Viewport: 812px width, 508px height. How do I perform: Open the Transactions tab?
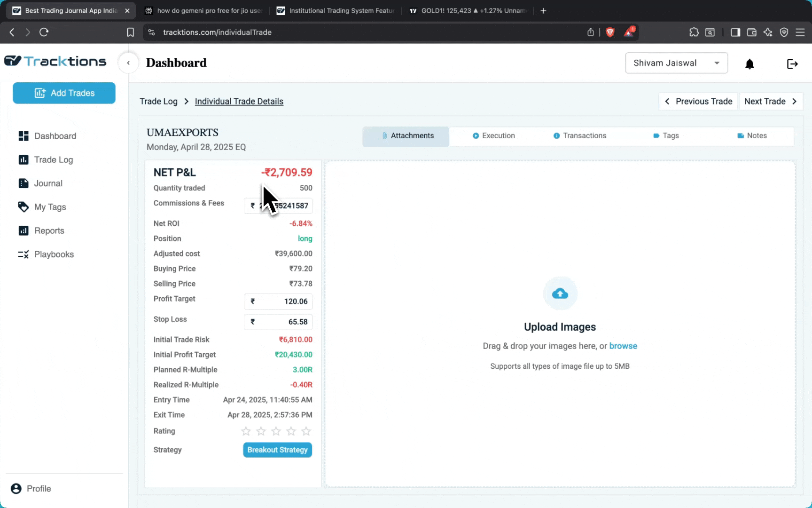coord(579,135)
